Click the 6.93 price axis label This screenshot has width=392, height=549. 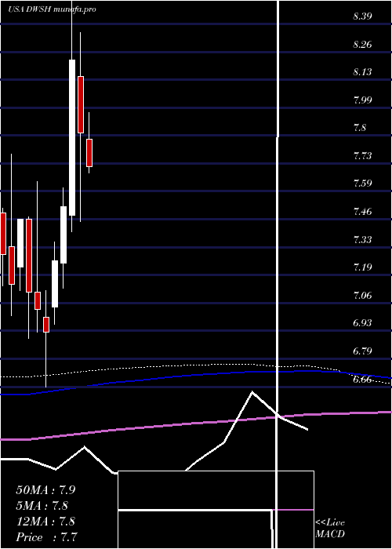(362, 323)
